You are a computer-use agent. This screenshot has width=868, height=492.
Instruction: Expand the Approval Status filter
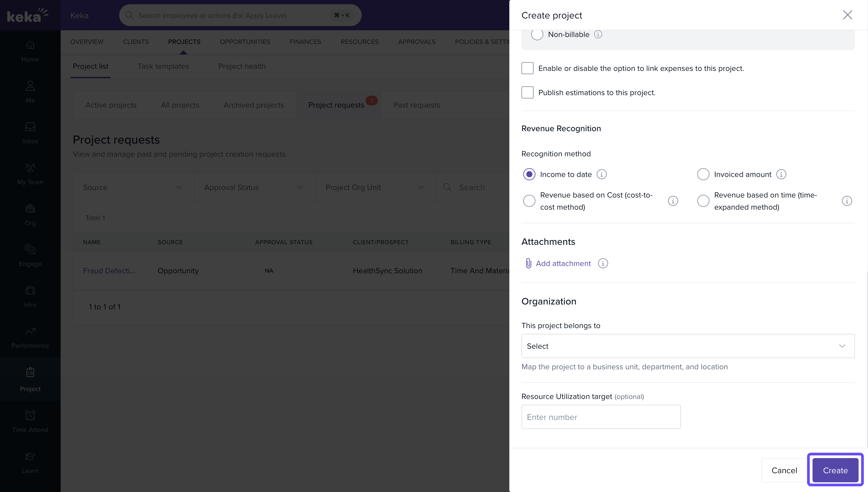coord(254,187)
